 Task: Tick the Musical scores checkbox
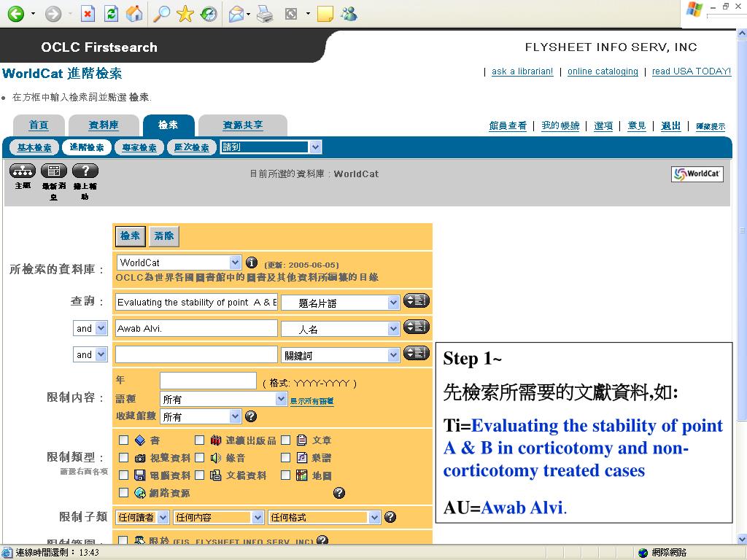coord(285,458)
